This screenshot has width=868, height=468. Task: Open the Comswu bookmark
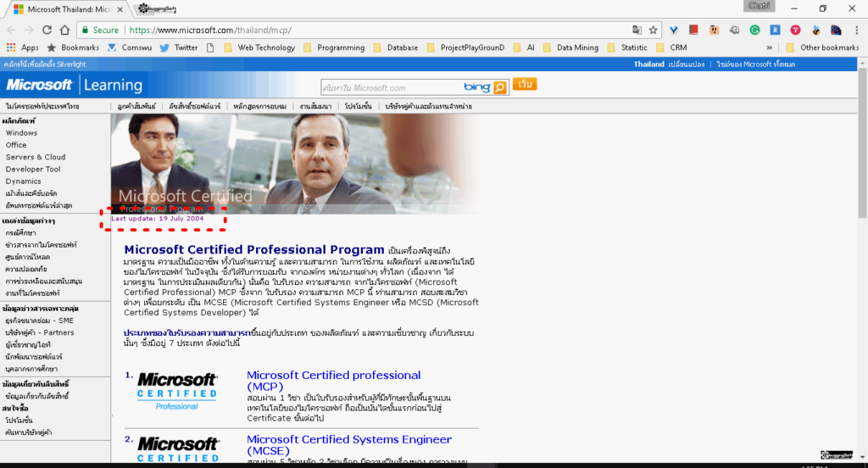point(130,47)
